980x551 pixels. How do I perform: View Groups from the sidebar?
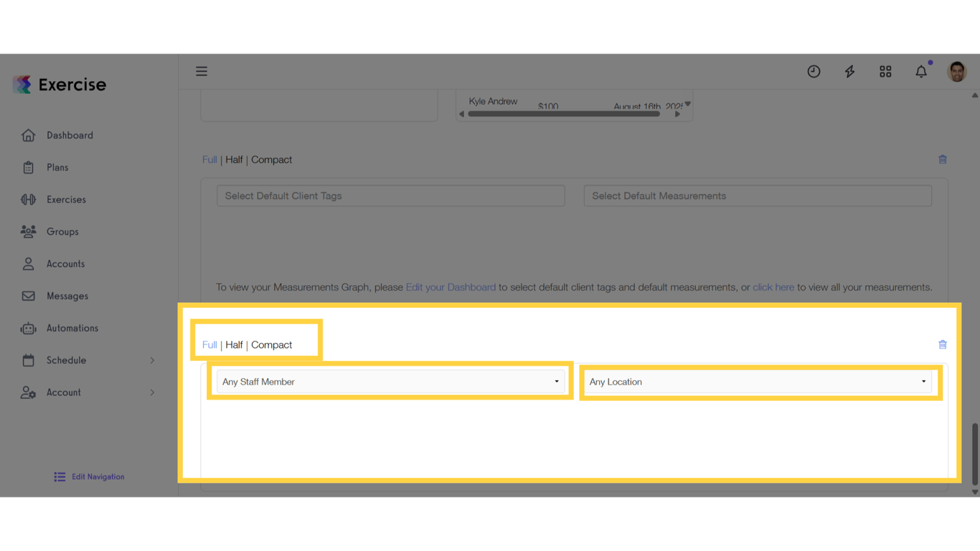(62, 231)
